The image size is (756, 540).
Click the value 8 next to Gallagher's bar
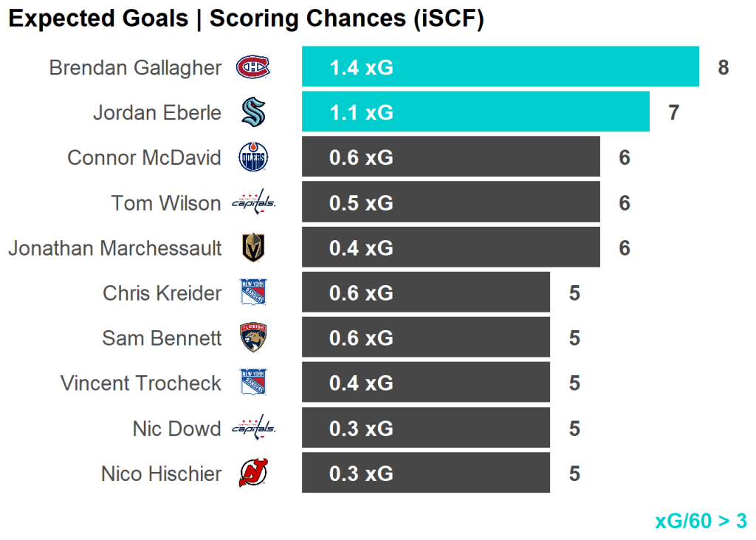tap(723, 68)
